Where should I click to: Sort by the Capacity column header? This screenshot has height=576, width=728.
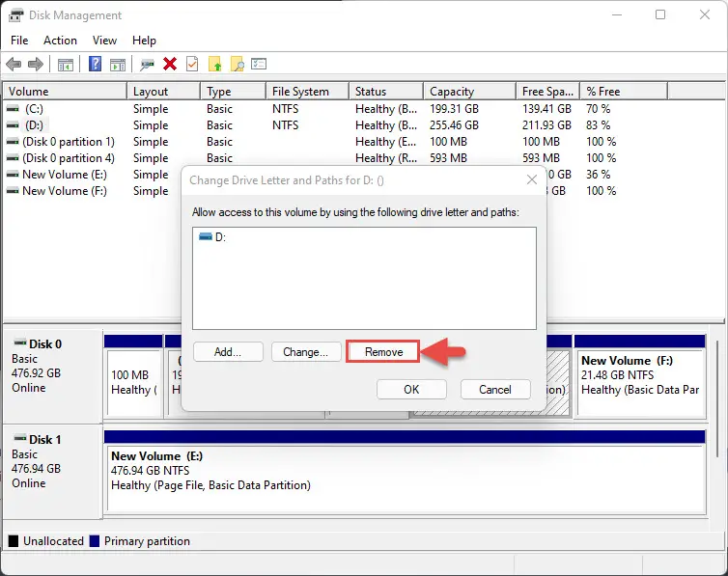click(470, 92)
